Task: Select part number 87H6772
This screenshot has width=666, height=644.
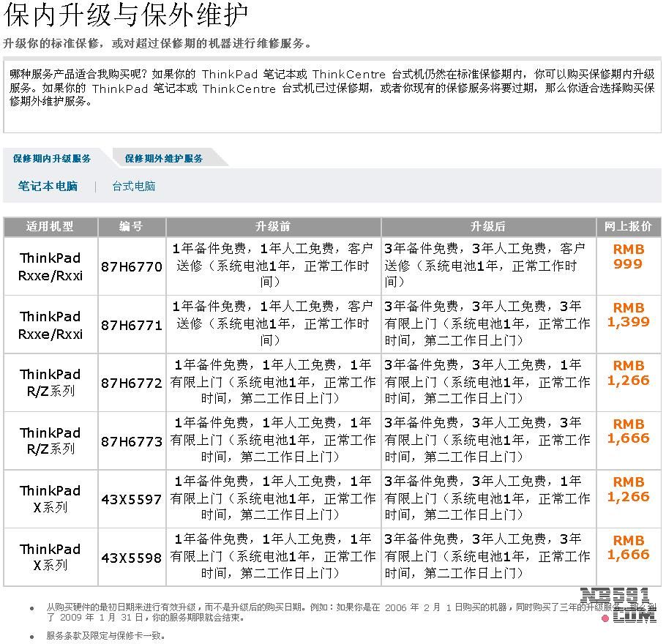Action: [x=132, y=383]
